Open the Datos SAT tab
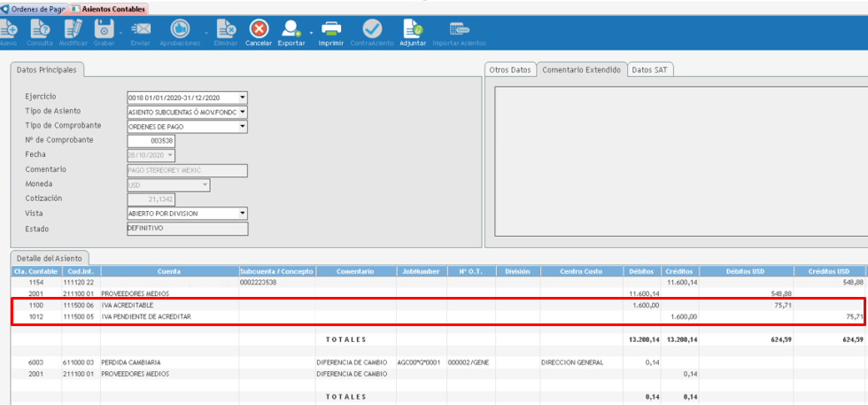The width and height of the screenshot is (868, 405). [651, 69]
